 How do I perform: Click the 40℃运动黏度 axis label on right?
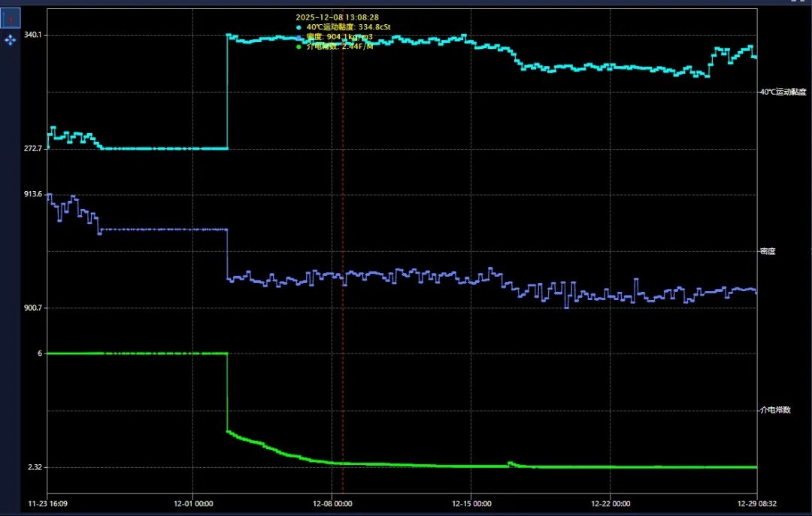pyautogui.click(x=784, y=92)
